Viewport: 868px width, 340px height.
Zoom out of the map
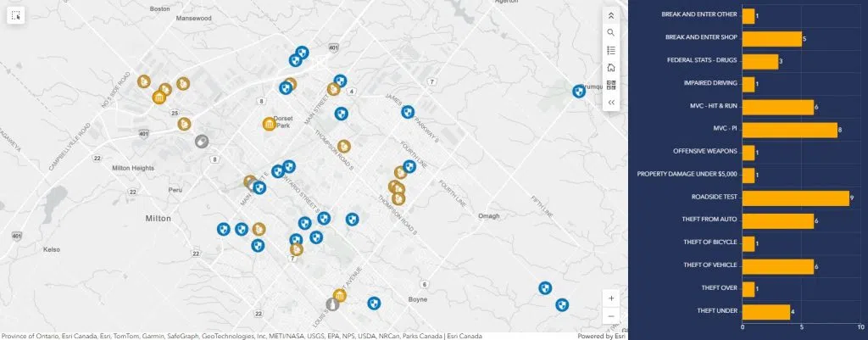click(x=610, y=316)
